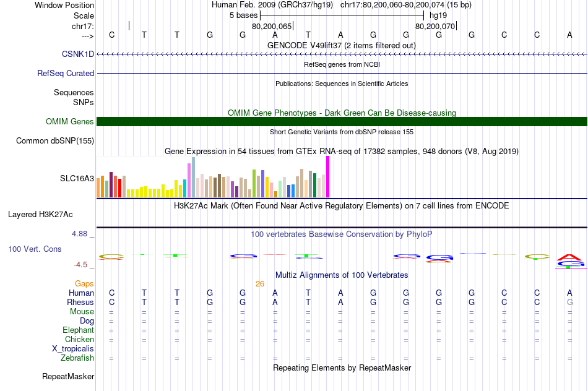Click the SLC16A3 GTEx expression label
This screenshot has height=391, width=588.
[77, 178]
